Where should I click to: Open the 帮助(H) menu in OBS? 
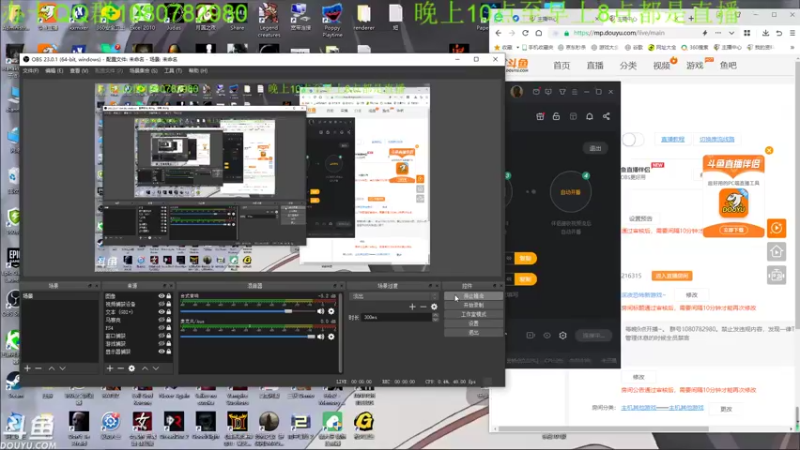tap(198, 70)
